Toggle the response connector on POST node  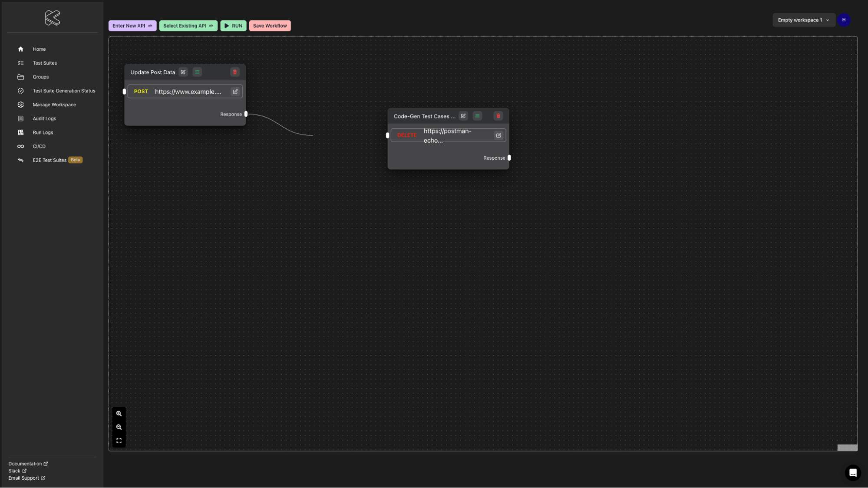pyautogui.click(x=246, y=114)
